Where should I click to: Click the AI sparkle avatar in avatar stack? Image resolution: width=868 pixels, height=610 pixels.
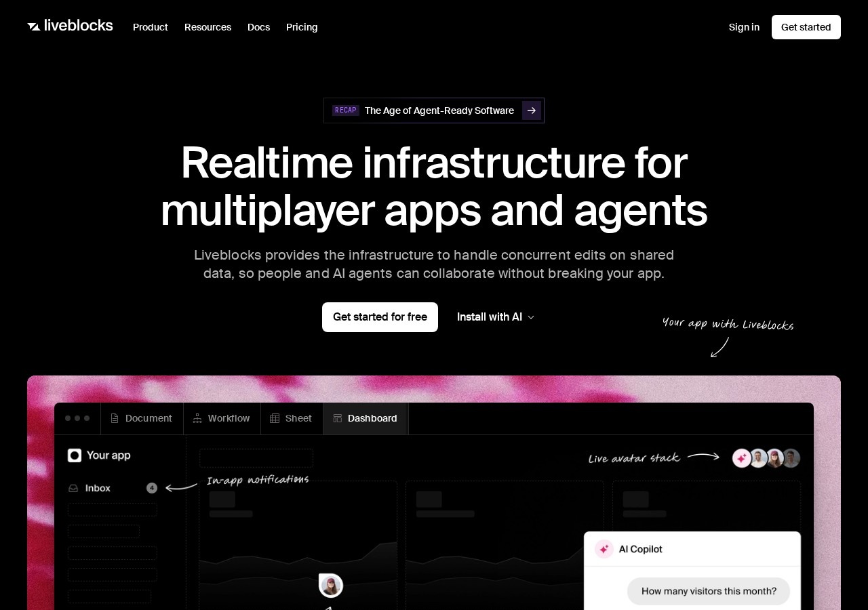click(742, 458)
